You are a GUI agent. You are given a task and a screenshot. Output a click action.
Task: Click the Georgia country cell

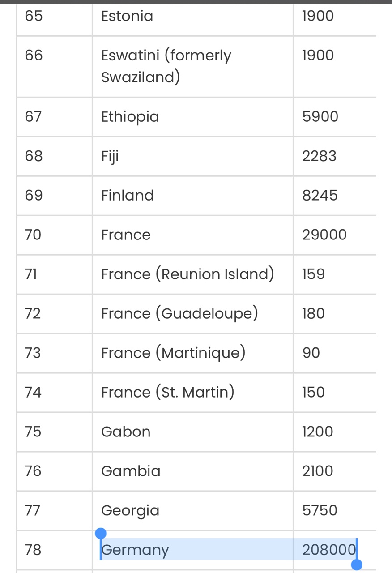click(x=130, y=510)
